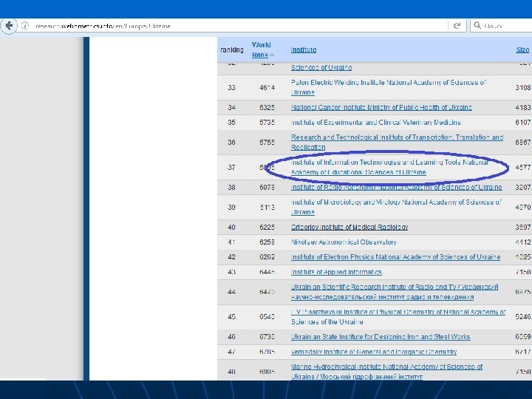
Task: Click the search magnifier icon
Action: (x=477, y=25)
